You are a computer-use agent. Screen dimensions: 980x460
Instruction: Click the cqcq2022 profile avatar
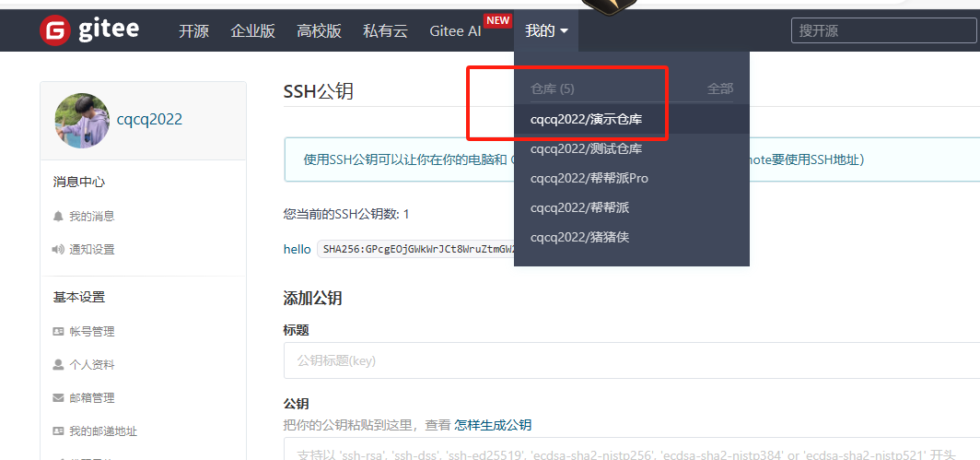82,120
